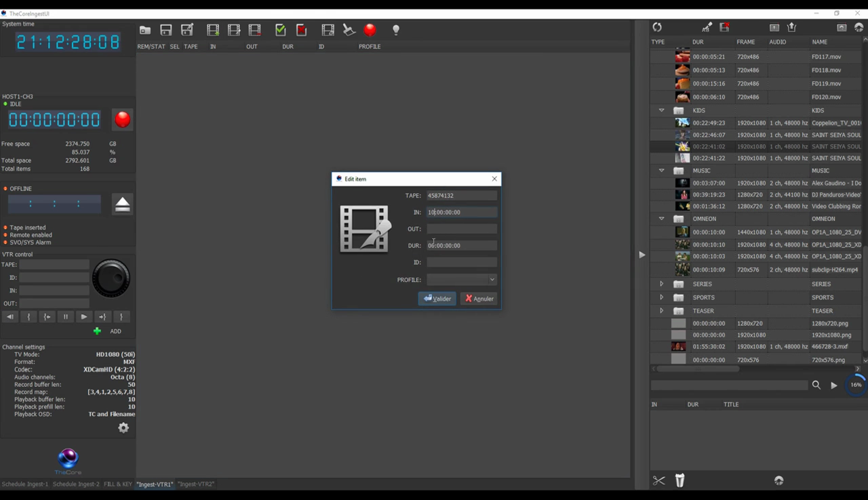868x500 pixels.
Task: Click the export tray arrow icon in the browser toolbar
Action: point(791,27)
